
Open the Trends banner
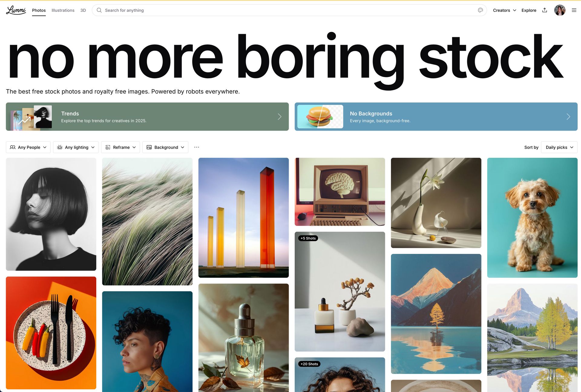click(147, 117)
